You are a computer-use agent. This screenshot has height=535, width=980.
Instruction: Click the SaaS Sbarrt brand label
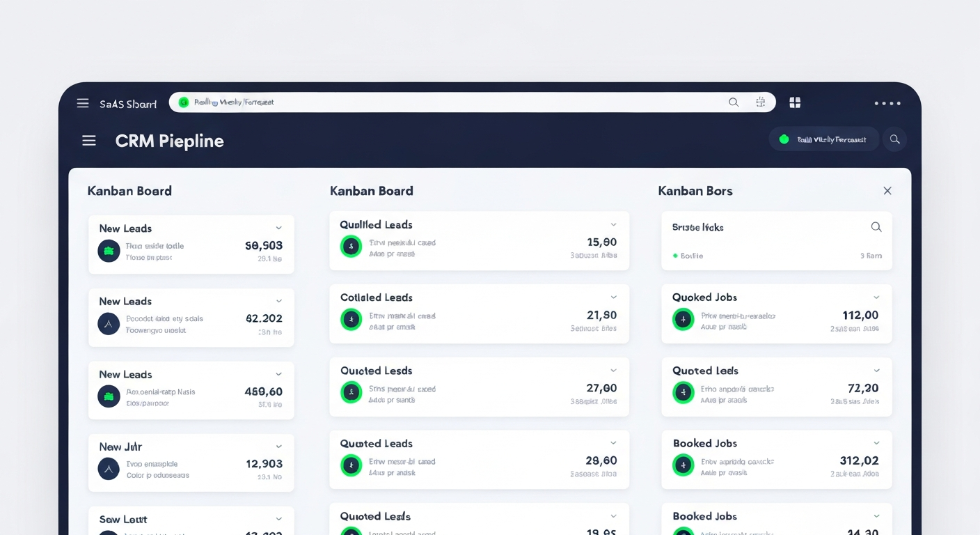click(x=128, y=104)
